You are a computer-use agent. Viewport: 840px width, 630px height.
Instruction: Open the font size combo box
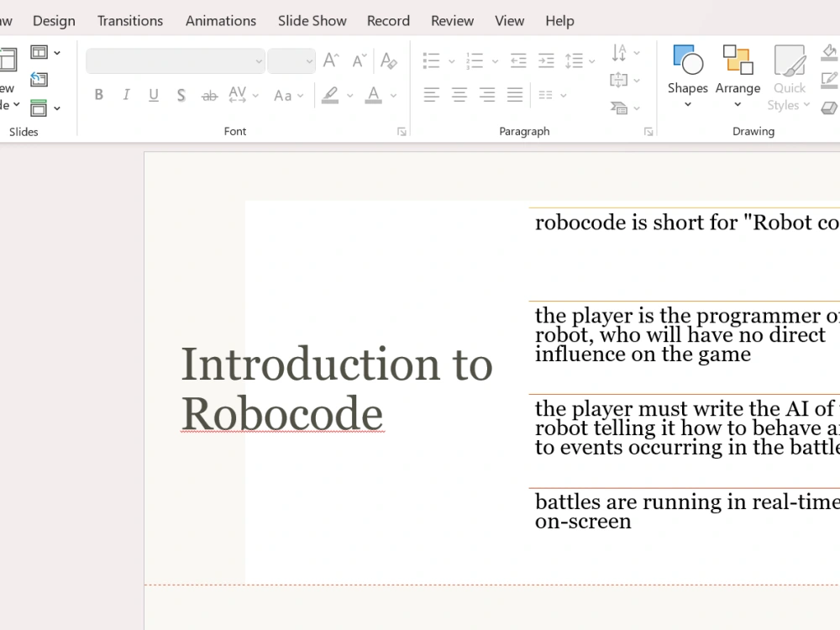291,61
